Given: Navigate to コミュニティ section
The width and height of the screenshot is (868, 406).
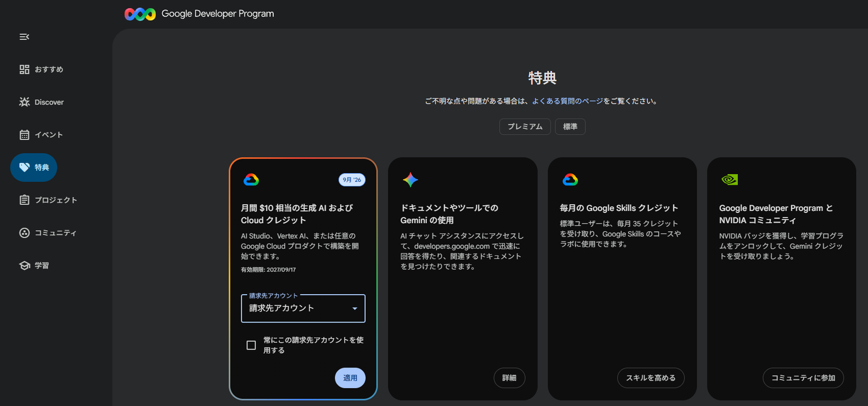Looking at the screenshot, I should (55, 233).
